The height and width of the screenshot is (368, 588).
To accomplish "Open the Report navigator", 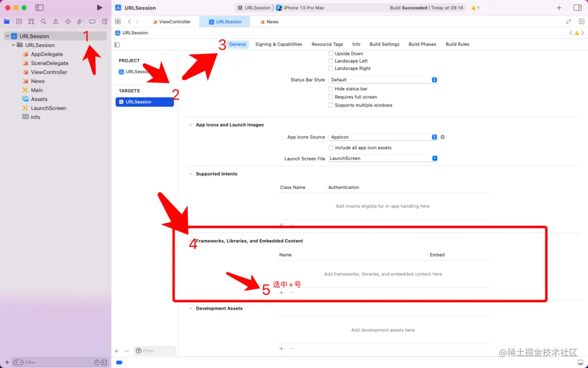I will (104, 22).
